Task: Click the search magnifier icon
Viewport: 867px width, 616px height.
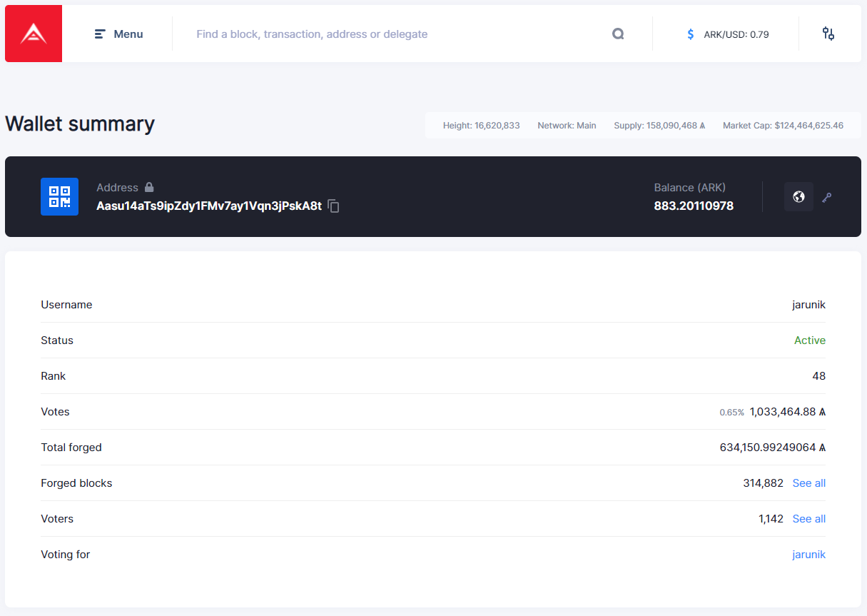Action: [618, 34]
